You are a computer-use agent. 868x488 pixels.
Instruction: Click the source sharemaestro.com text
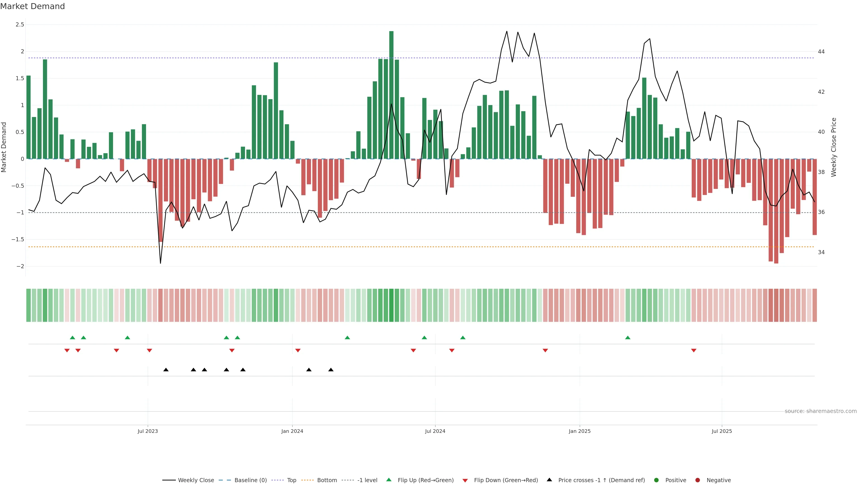click(x=821, y=411)
